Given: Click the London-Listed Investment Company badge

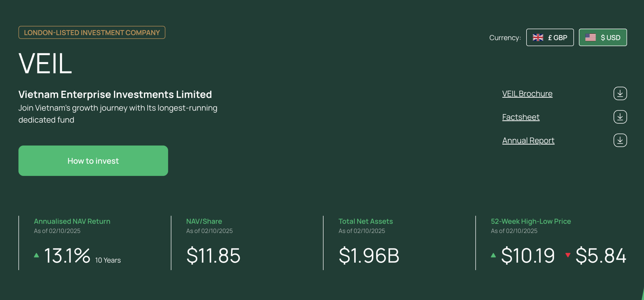Looking at the screenshot, I should click(x=92, y=33).
